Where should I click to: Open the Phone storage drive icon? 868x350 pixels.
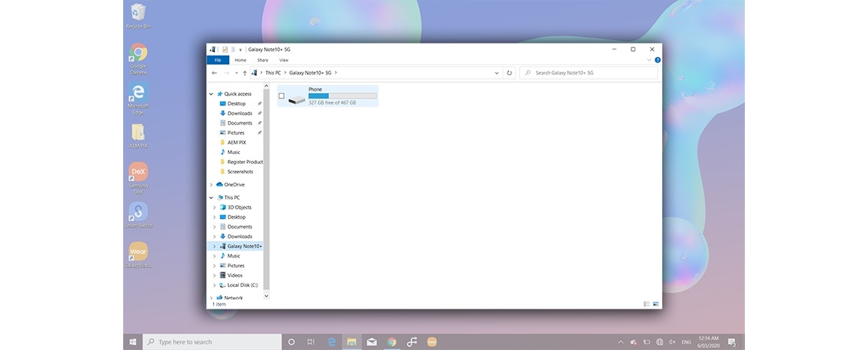pyautogui.click(x=297, y=99)
